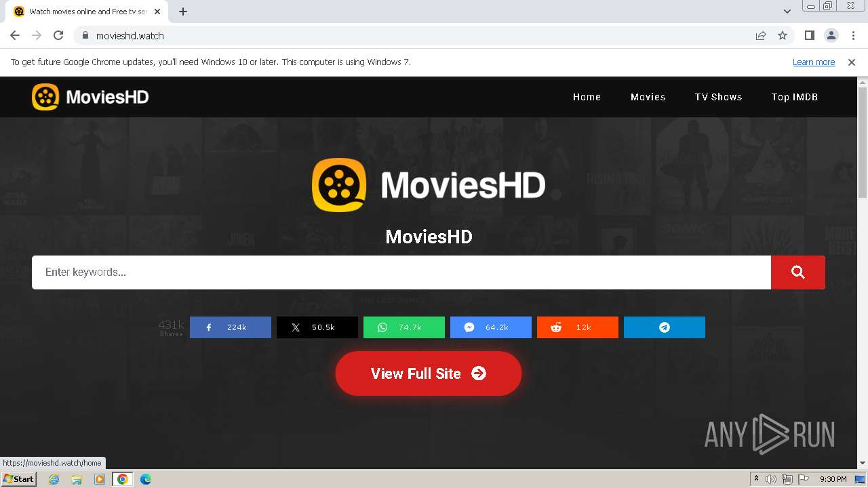Open the Windows Start menu
This screenshot has width=868, height=488.
(18, 479)
